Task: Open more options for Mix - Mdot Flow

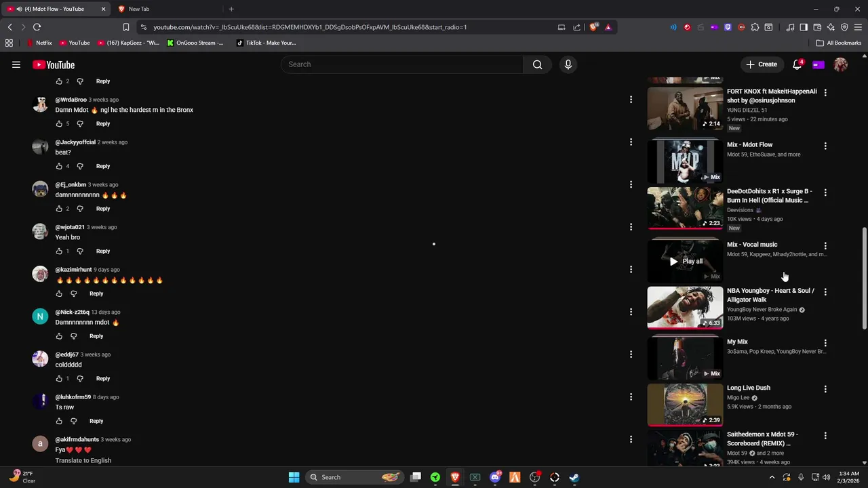Action: [825, 146]
